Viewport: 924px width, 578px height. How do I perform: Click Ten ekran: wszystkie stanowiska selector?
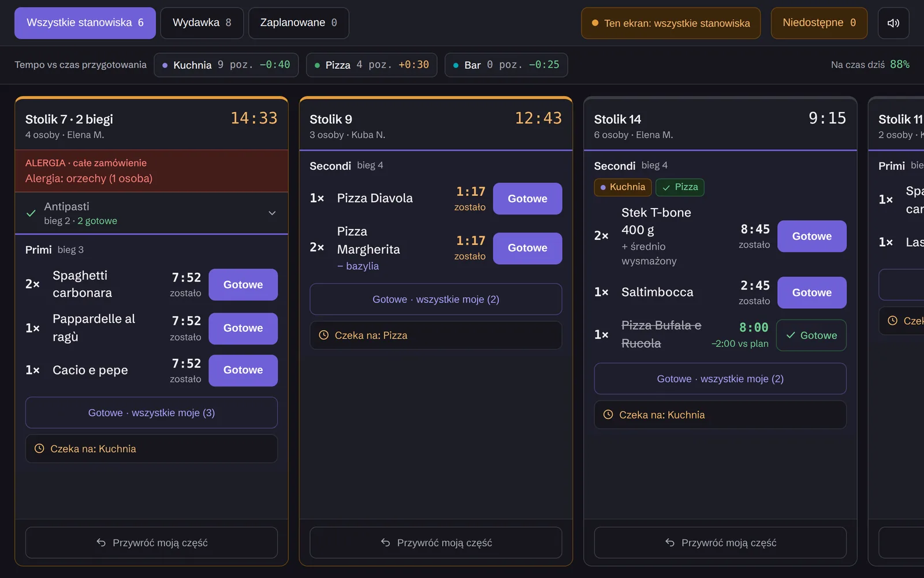pos(670,23)
